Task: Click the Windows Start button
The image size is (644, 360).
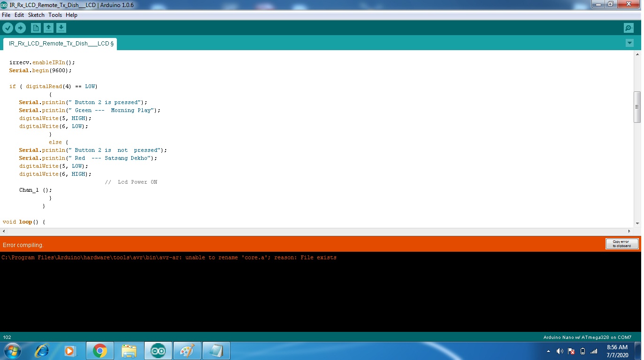Action: click(x=12, y=351)
